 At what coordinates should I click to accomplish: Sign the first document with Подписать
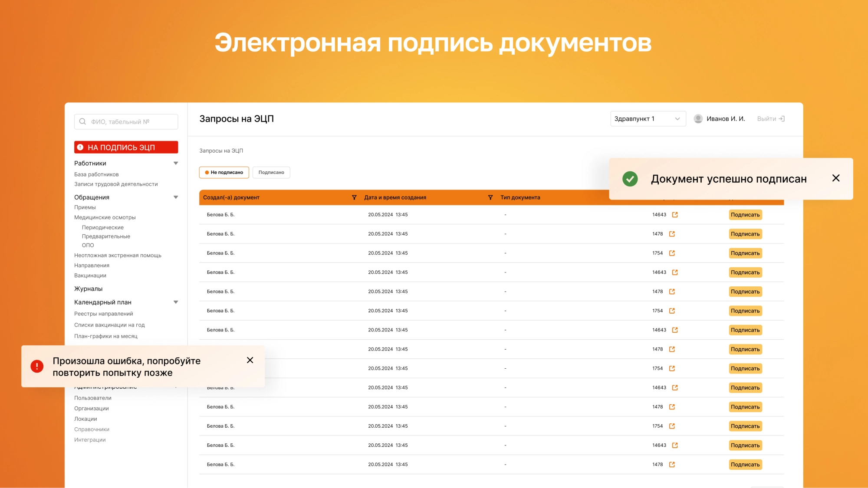click(x=745, y=214)
